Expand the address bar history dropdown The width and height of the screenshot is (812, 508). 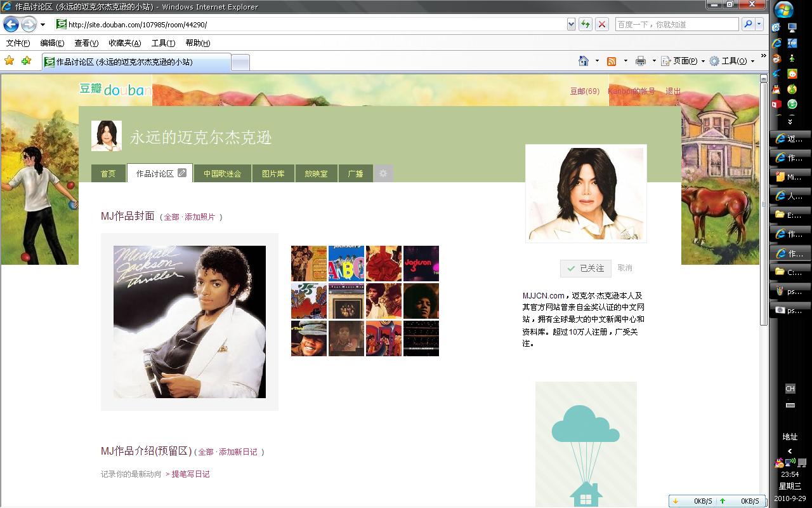tap(571, 24)
